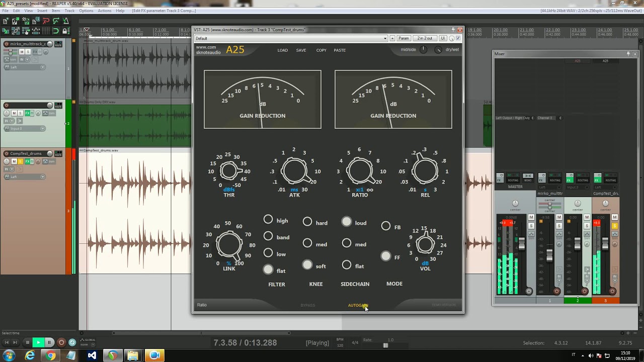
Task: Open FX chain on CompTest_drums track panel
Action: 28,161
